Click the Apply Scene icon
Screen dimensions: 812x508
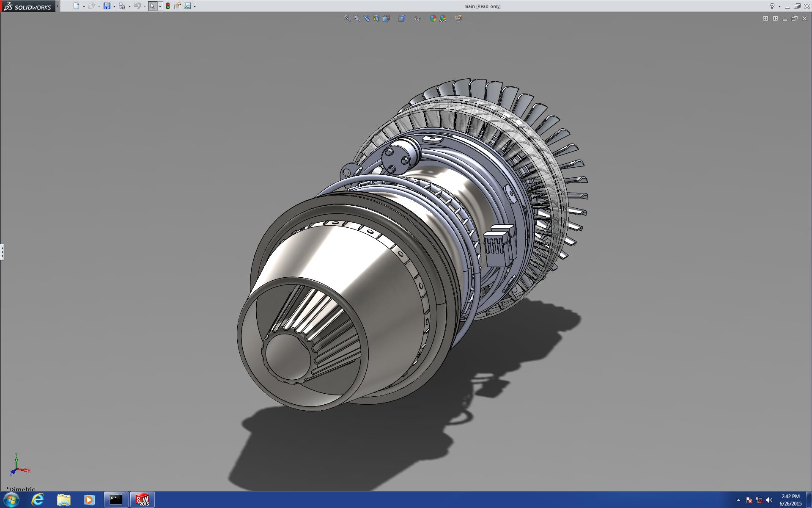click(x=443, y=18)
